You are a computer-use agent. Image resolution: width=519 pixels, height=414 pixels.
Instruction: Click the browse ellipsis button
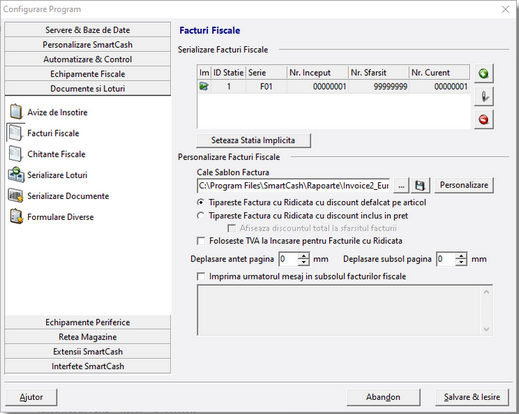coord(401,185)
